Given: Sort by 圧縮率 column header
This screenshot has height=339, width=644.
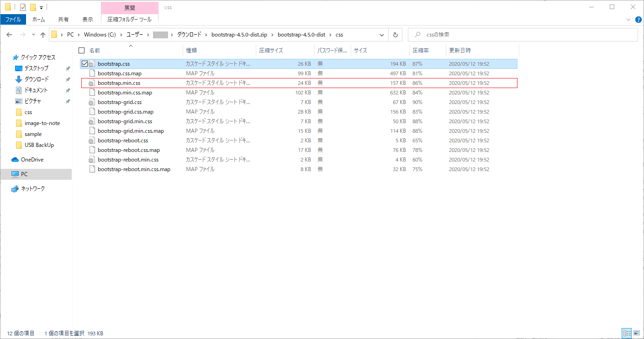Looking at the screenshot, I should (x=421, y=50).
